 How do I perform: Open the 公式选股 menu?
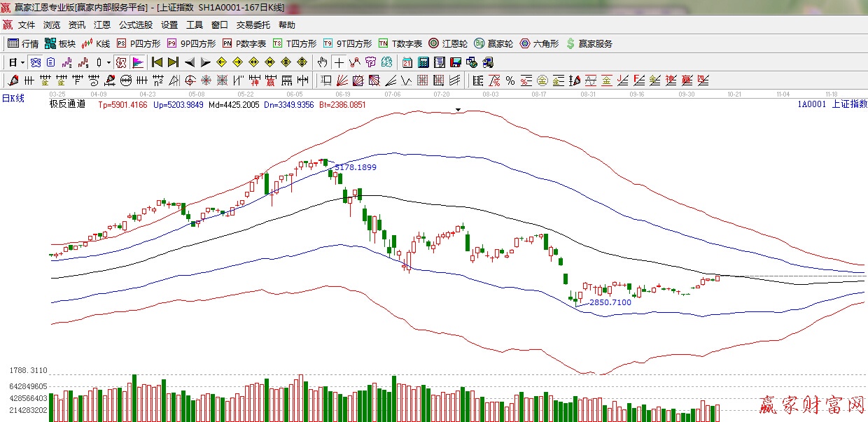click(x=135, y=25)
